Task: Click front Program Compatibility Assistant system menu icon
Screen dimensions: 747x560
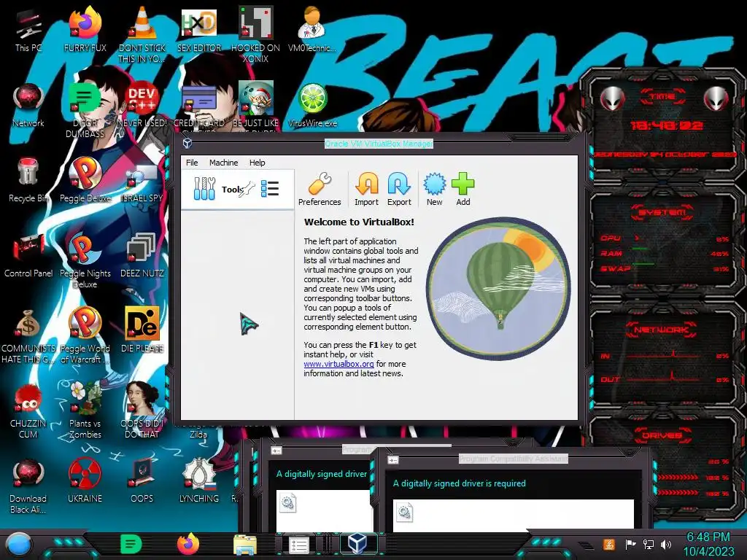Action: point(393,460)
